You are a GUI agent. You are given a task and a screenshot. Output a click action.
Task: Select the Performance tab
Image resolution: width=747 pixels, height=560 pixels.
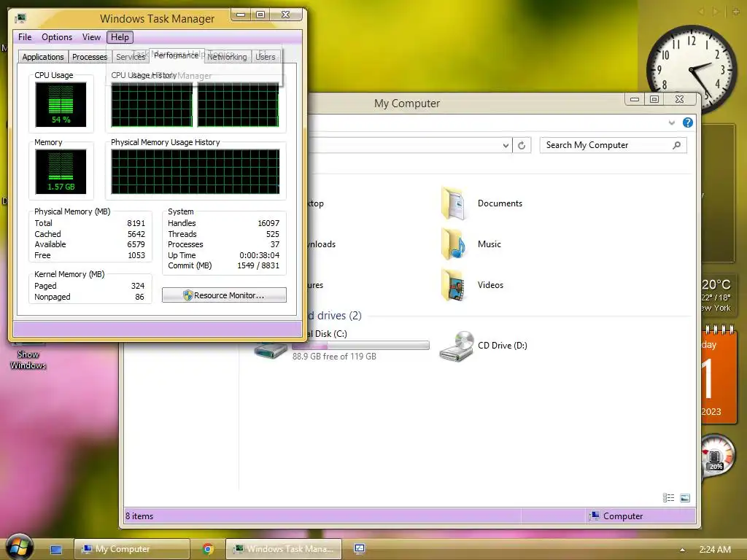(177, 55)
